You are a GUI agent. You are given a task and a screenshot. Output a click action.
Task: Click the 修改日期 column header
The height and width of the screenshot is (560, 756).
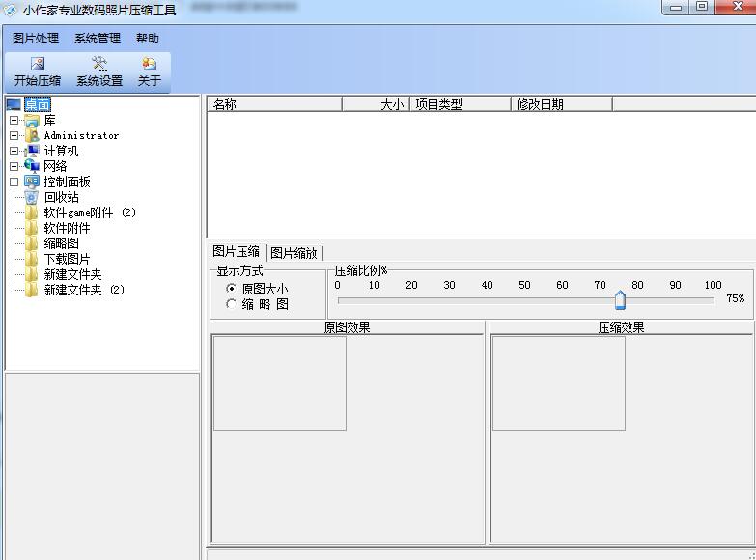[x=561, y=104]
